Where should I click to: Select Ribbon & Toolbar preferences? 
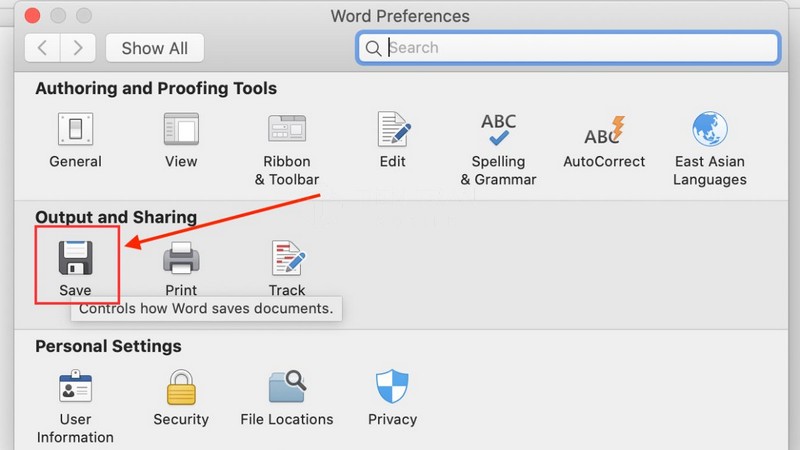pyautogui.click(x=287, y=130)
